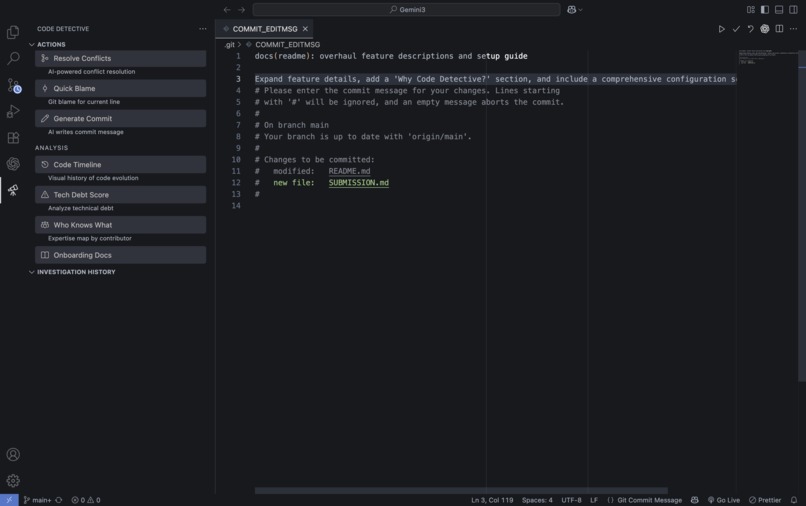This screenshot has height=506, width=806.
Task: Open Code Detective panel more actions
Action: (203, 29)
